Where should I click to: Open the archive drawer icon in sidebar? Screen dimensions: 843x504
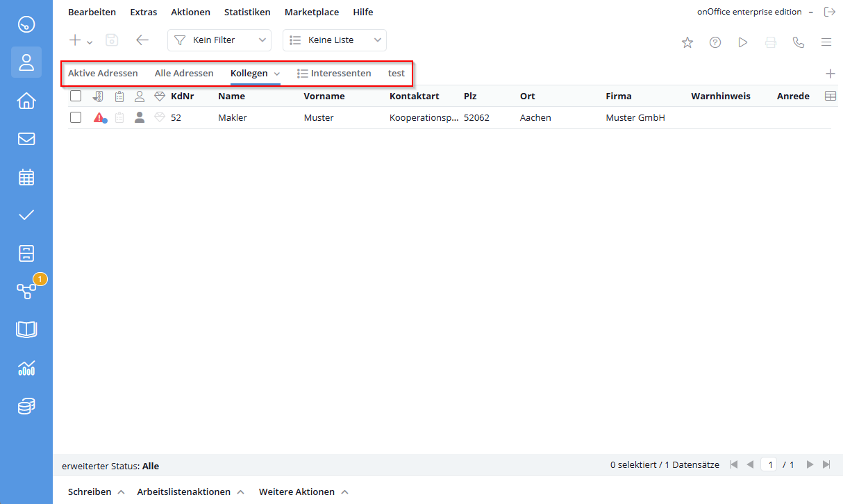(26, 253)
